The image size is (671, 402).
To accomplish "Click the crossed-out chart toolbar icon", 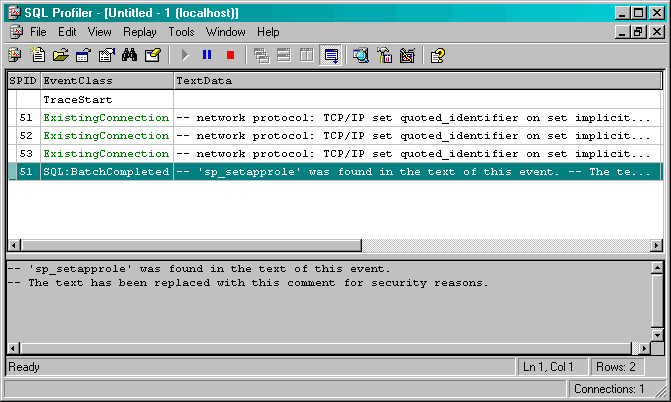I will click(x=407, y=55).
